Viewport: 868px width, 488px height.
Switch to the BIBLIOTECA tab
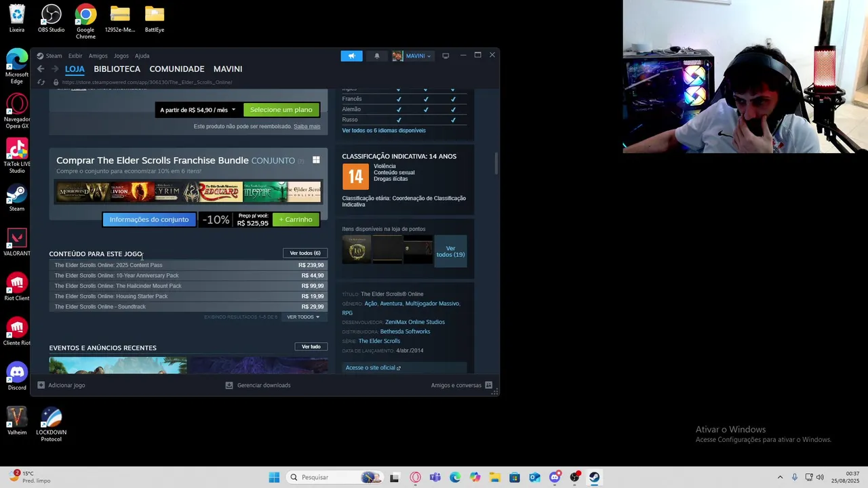pos(117,69)
